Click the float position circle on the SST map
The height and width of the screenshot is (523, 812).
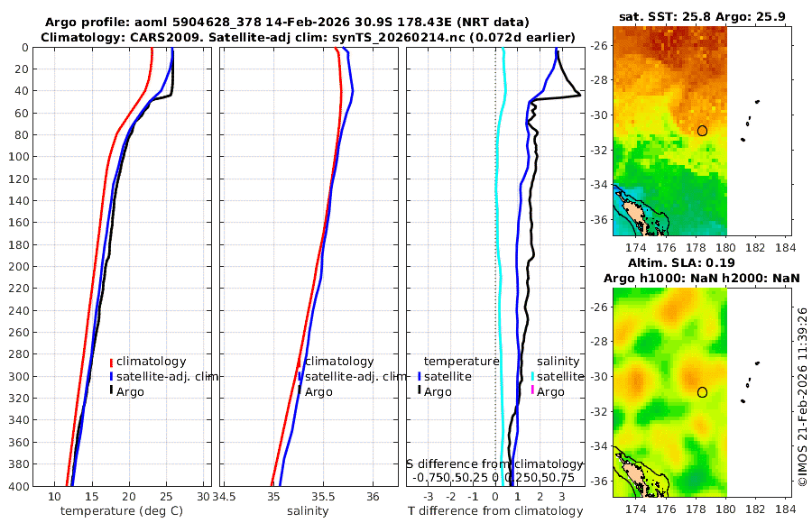click(x=702, y=131)
